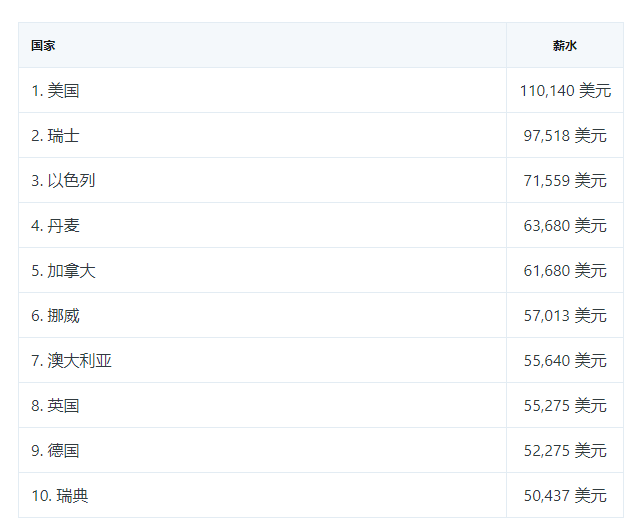Select the row cell '10. 瑞典'
Screen dimensions: 636x532
click(x=262, y=495)
